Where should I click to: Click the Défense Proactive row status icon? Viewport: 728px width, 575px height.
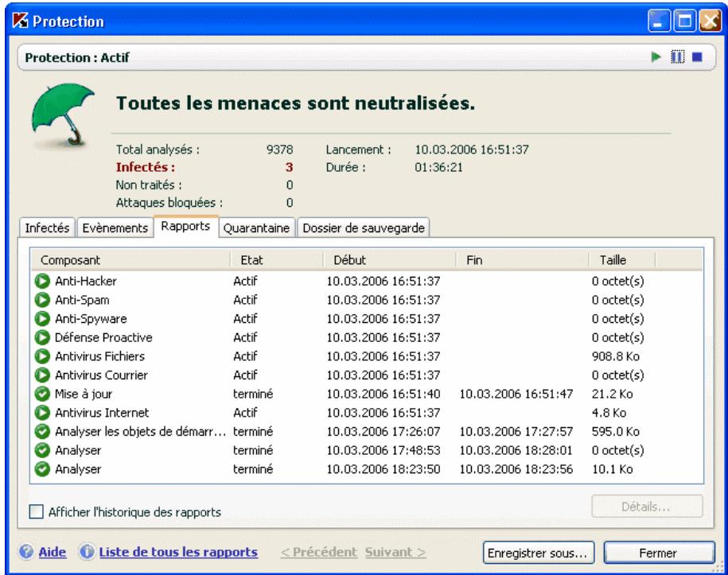[42, 337]
